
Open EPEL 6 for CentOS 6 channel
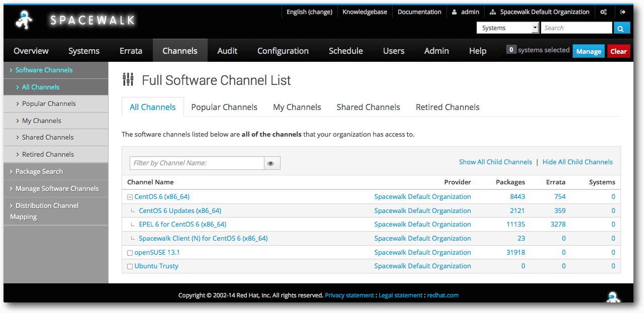182,224
